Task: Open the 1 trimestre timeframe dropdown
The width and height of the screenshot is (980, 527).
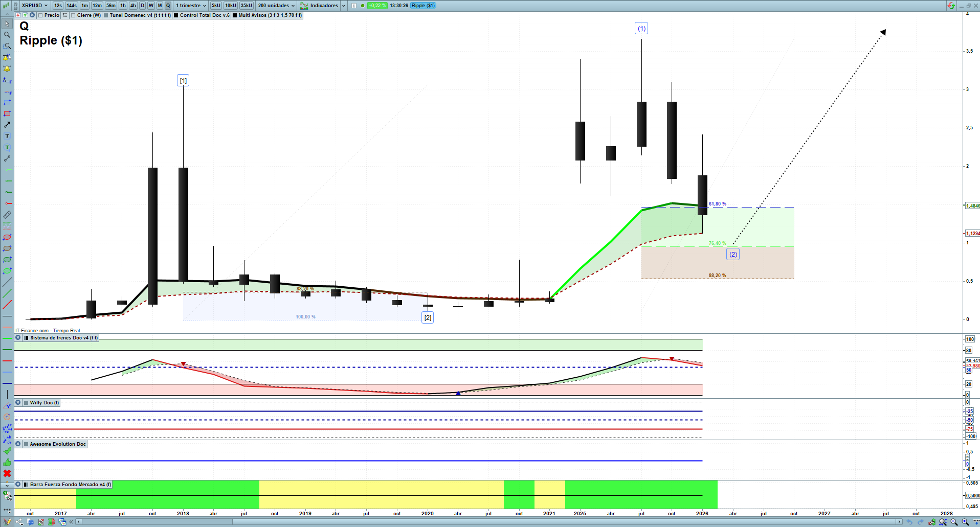Action: (x=191, y=6)
